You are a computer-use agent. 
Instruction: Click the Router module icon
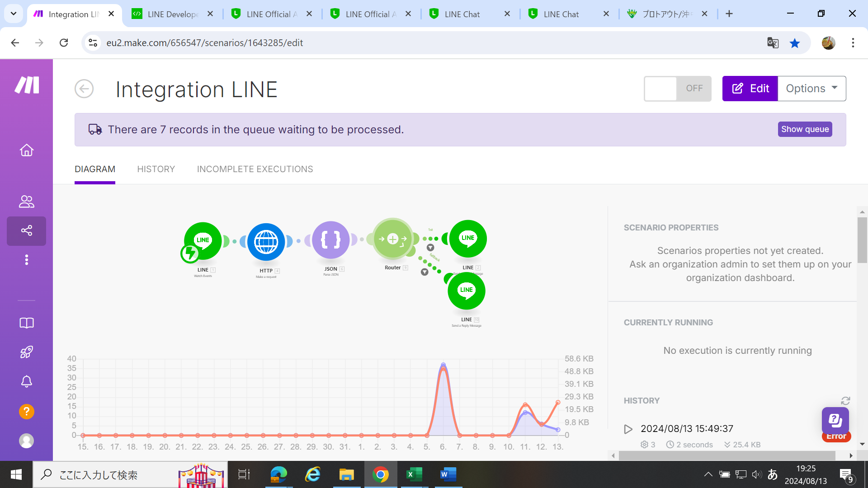pyautogui.click(x=392, y=239)
